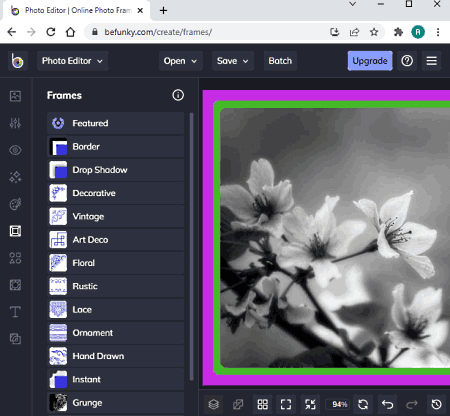Image resolution: width=450 pixels, height=416 pixels.
Task: Open the edit history clock icon
Action: click(x=437, y=404)
